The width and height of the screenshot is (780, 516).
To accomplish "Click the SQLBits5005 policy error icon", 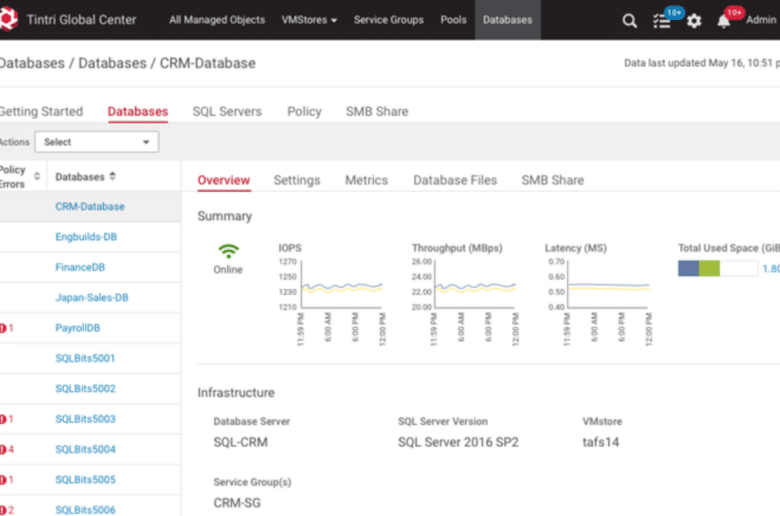I will 3,480.
